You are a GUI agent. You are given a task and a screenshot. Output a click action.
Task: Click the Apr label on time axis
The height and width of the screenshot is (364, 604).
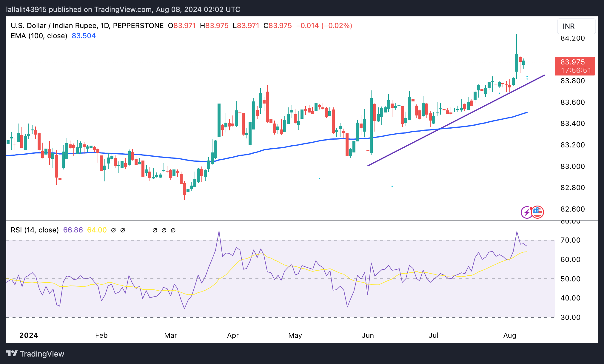coord(233,335)
